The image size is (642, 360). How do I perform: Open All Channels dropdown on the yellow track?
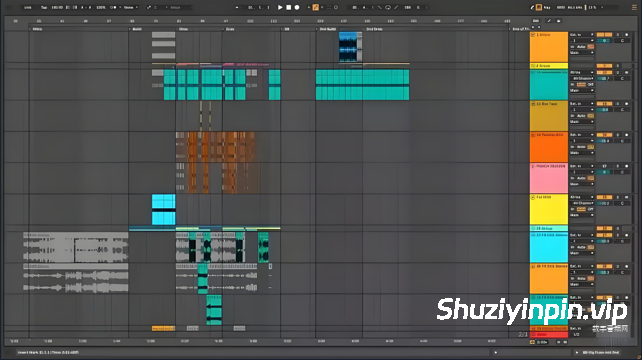[x=582, y=203]
